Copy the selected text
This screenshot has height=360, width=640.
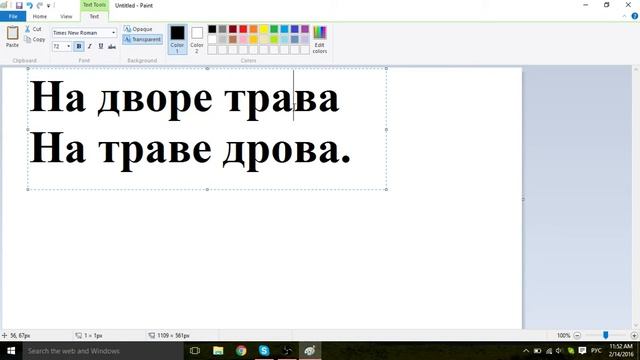coord(35,39)
